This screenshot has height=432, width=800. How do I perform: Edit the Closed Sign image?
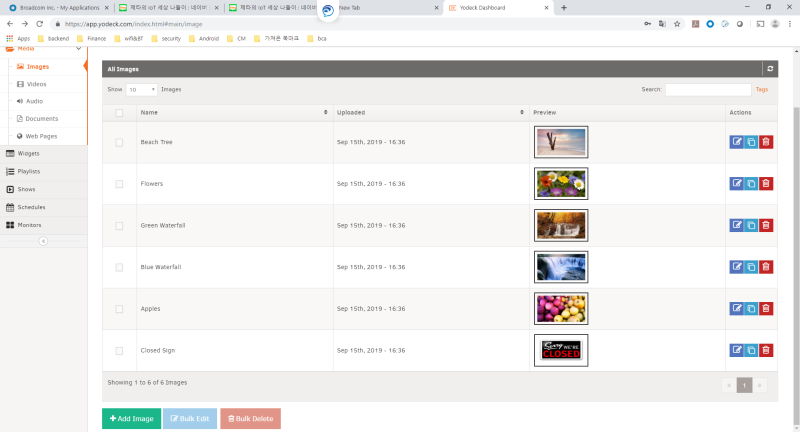pyautogui.click(x=736, y=350)
